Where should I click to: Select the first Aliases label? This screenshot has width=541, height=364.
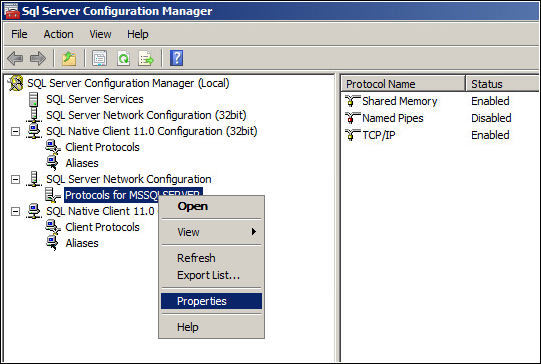[x=82, y=163]
